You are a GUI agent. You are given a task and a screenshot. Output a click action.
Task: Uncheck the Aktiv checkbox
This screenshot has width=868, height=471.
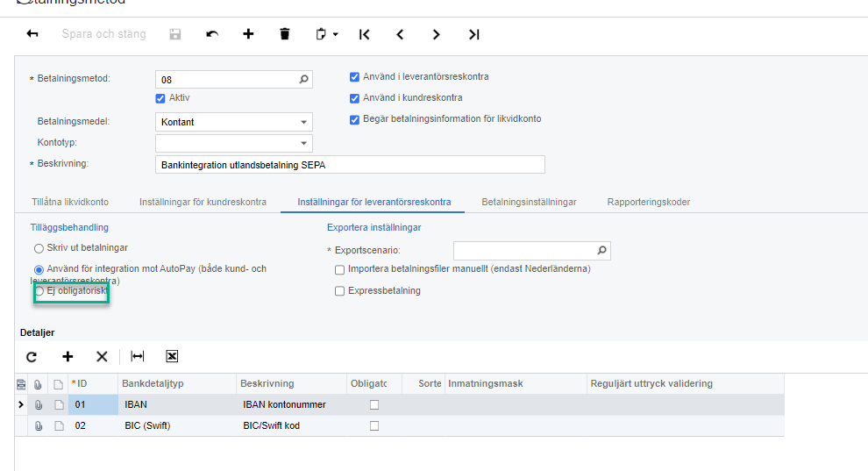point(160,98)
